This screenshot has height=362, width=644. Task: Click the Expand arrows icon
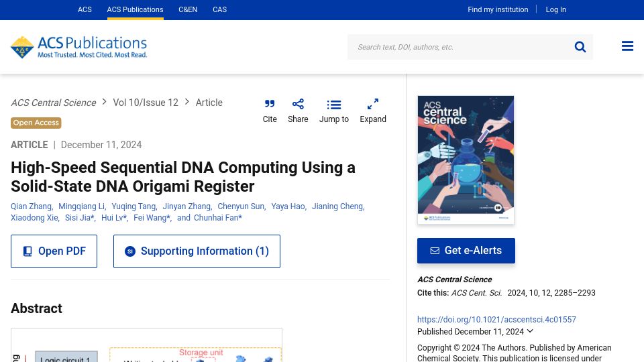point(373,104)
